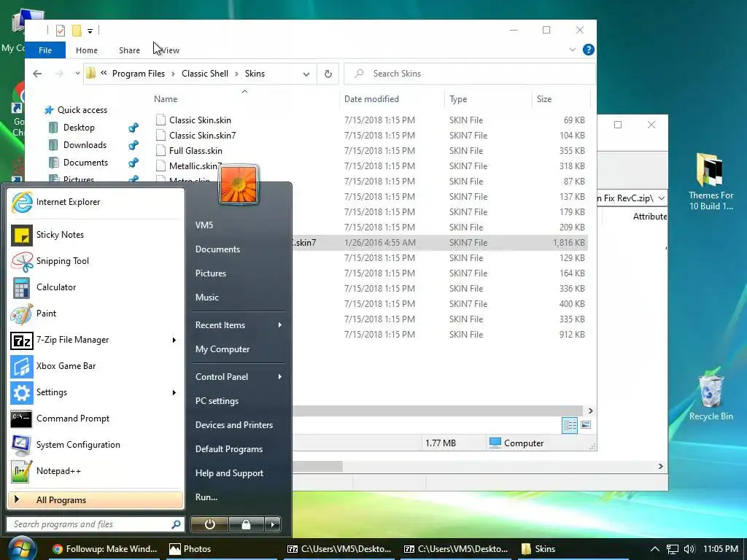This screenshot has width=747, height=560.
Task: Open 7-Zip path dropdown in back window
Action: [x=661, y=198]
